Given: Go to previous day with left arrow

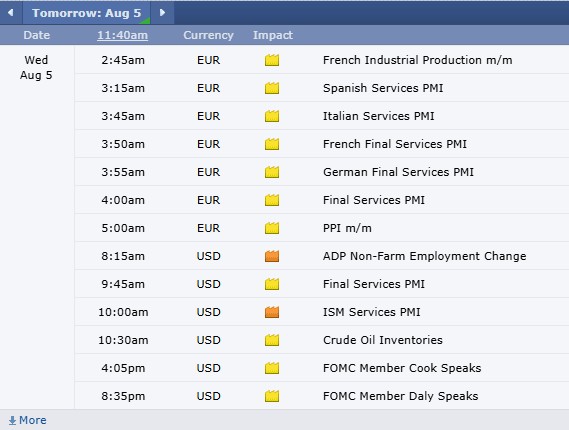Looking at the screenshot, I should coord(11,13).
